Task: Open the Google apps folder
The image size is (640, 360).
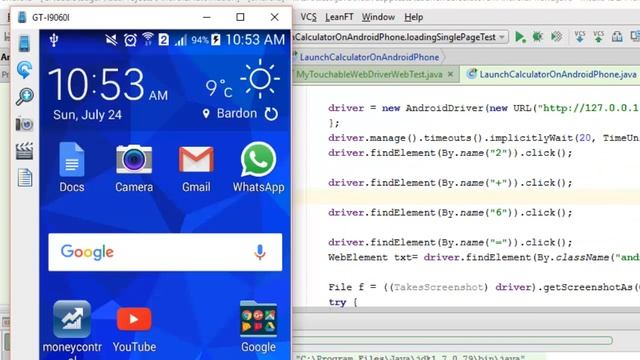Action: click(x=258, y=327)
